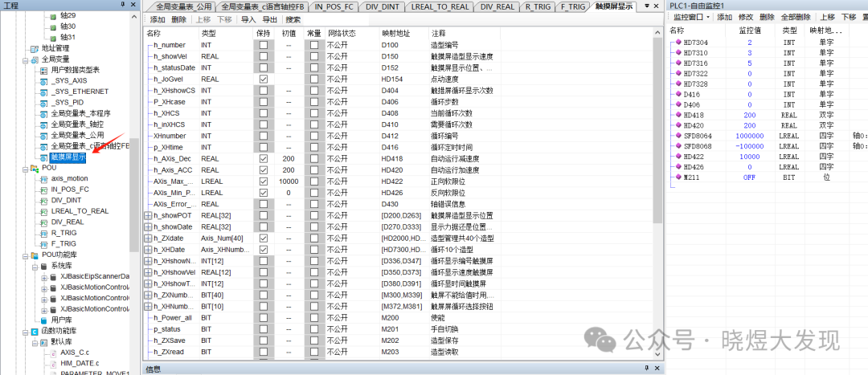Expand the h_ZXdate array row
868x375 pixels.
point(148,238)
